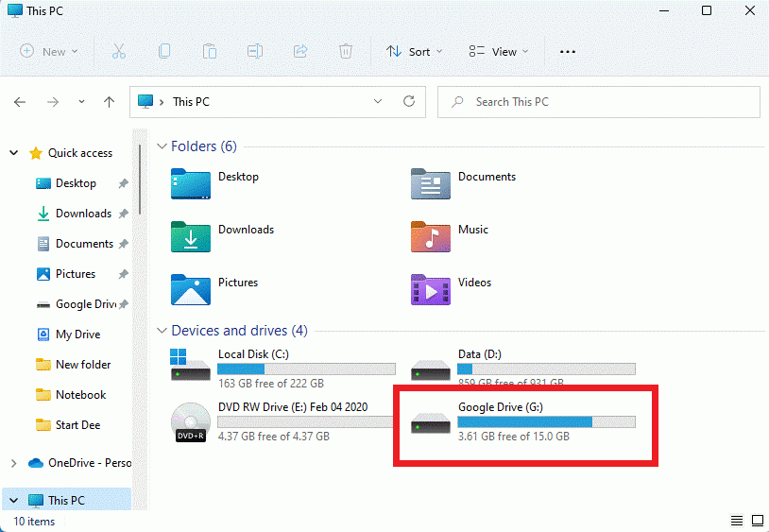This screenshot has height=532, width=769.
Task: Select the DVD RW Drive (E:) disc icon
Action: point(191,422)
